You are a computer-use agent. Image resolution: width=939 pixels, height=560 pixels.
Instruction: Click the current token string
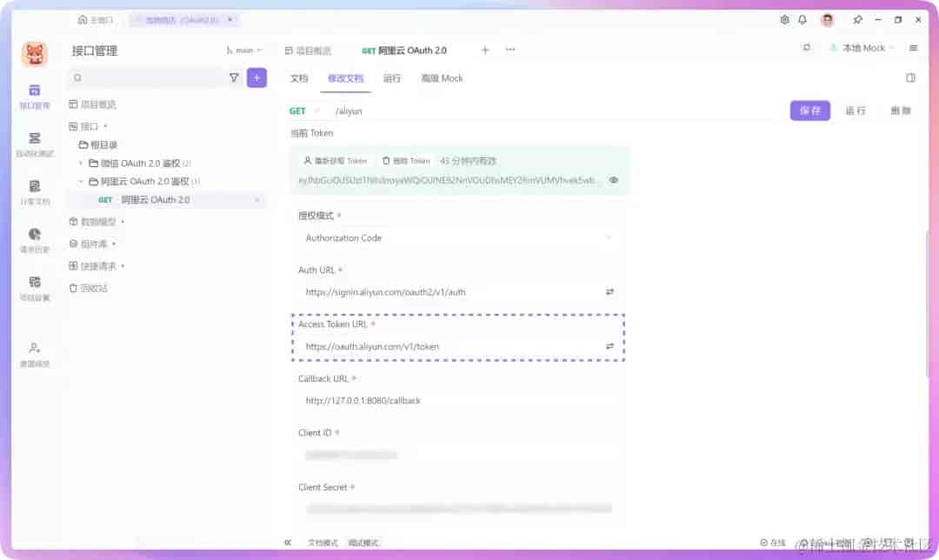point(448,180)
